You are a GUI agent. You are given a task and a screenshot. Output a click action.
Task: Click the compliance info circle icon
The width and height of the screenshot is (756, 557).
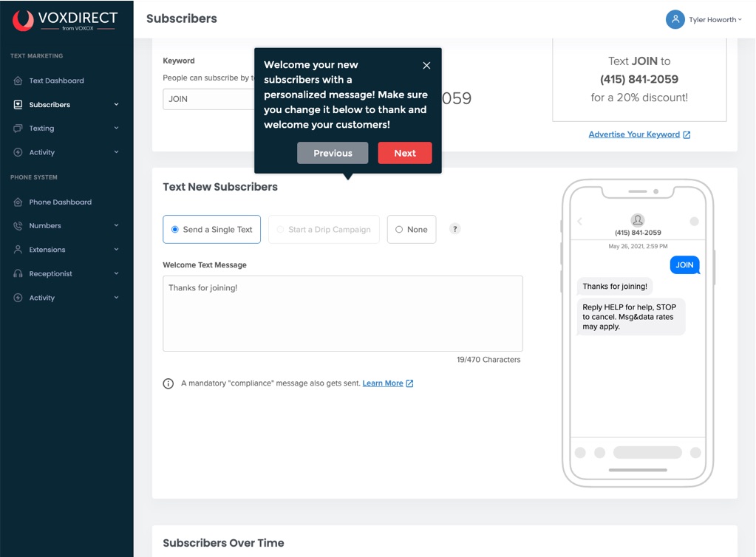coord(168,383)
